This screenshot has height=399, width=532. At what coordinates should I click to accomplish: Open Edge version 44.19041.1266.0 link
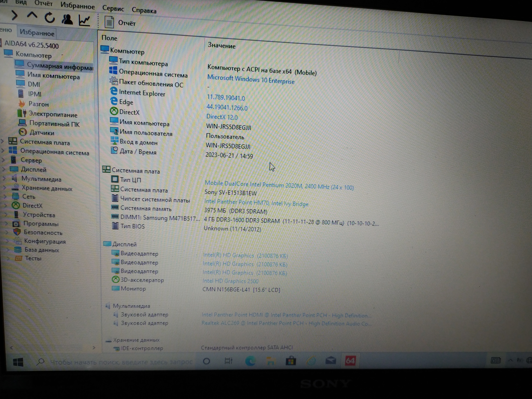[x=227, y=107]
